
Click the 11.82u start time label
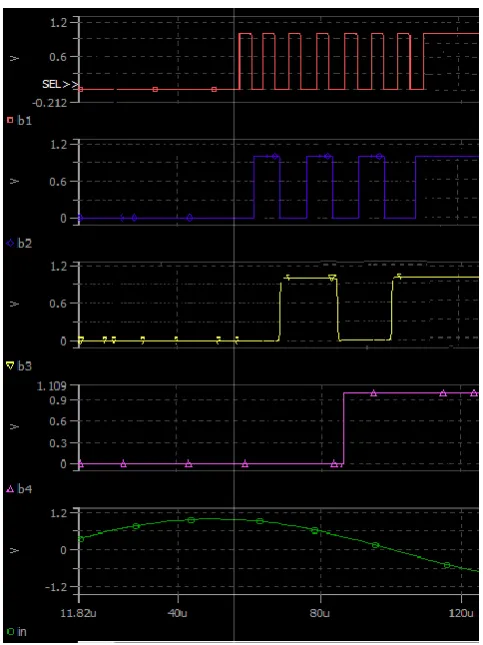click(78, 613)
